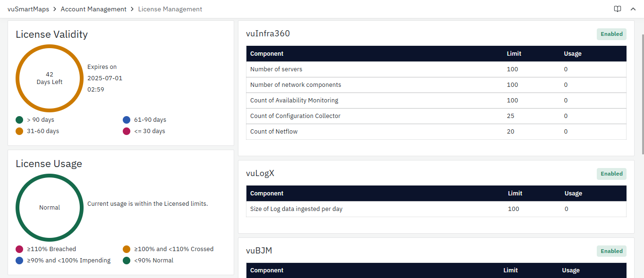Viewport: 644px width, 278px height.
Task: Open the documentation book icon
Action: tap(618, 9)
